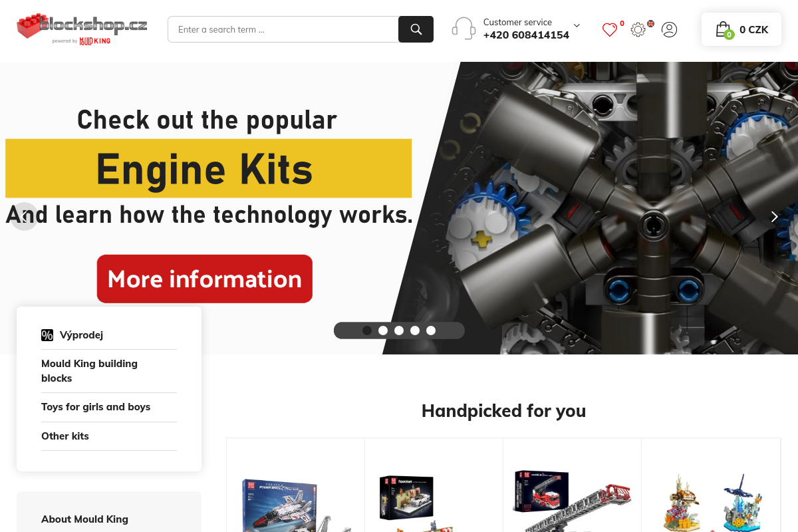This screenshot has height=532, width=798.
Task: Go to next banner slide arrow
Action: 773,216
